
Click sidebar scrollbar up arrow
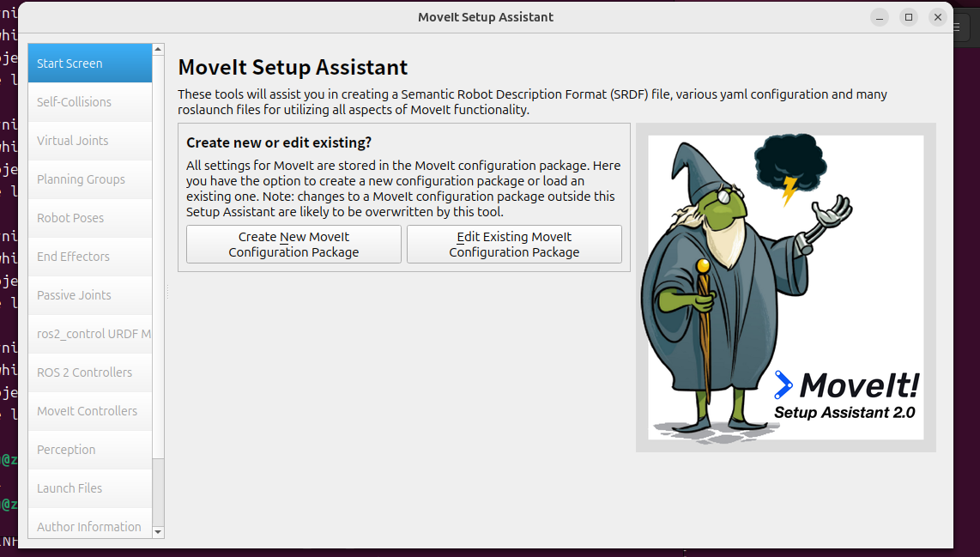click(x=158, y=50)
